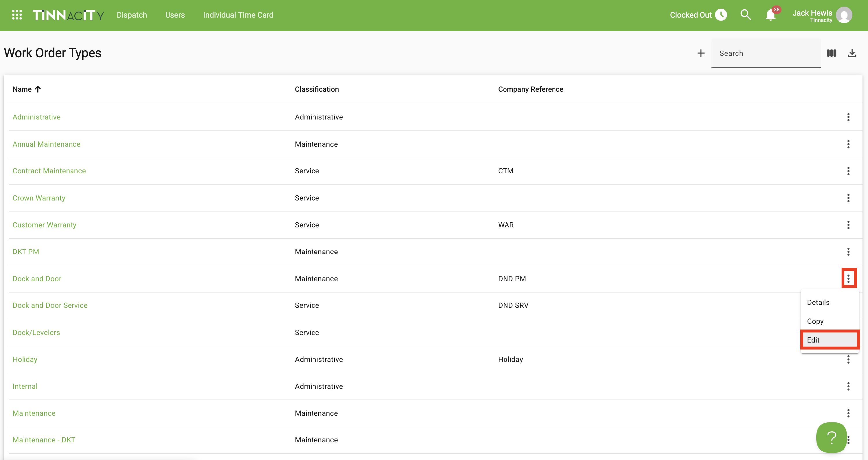This screenshot has width=868, height=460.
Task: Open actions menu for Holiday row
Action: (x=848, y=359)
